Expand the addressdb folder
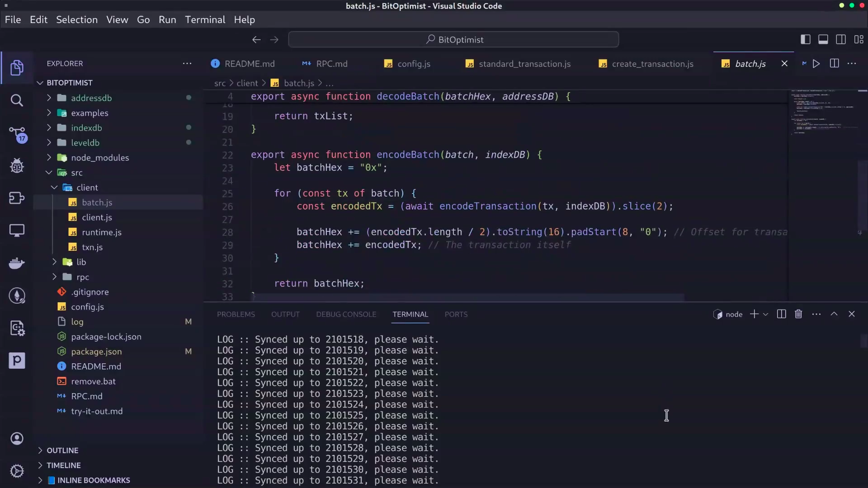 [91, 98]
